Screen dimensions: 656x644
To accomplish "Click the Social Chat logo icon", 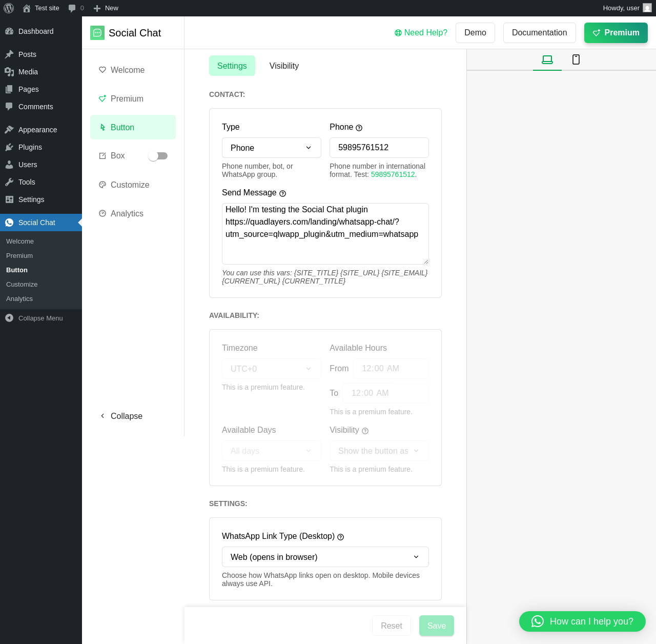I will coord(97,33).
